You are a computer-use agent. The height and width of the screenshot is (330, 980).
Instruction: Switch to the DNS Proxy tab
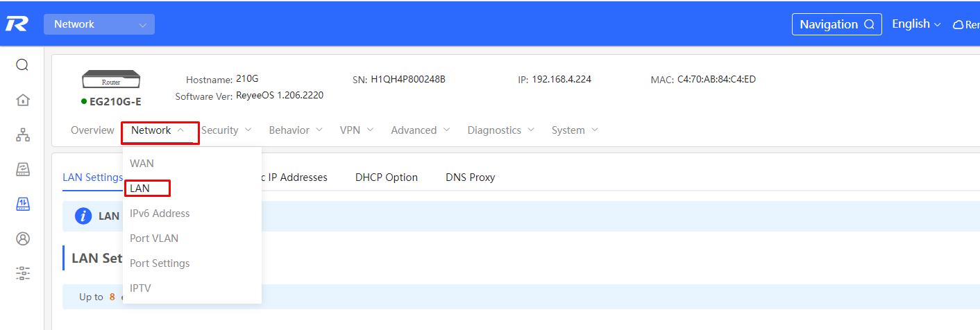point(471,177)
